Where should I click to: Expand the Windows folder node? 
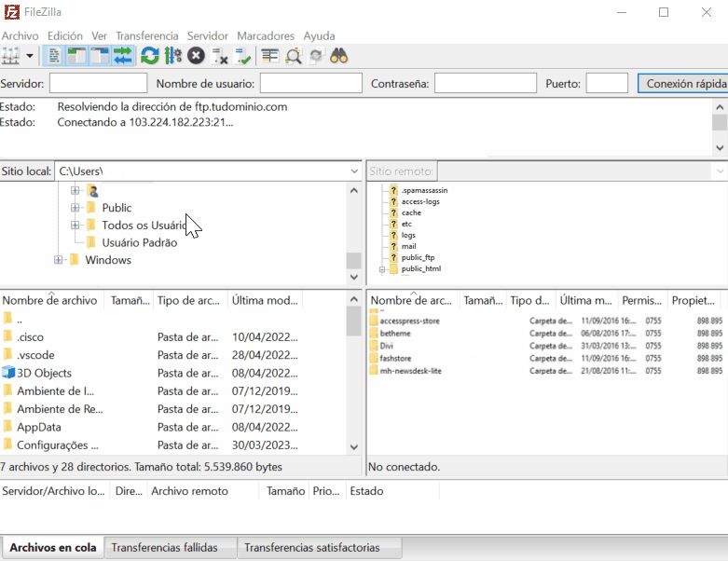click(x=58, y=260)
